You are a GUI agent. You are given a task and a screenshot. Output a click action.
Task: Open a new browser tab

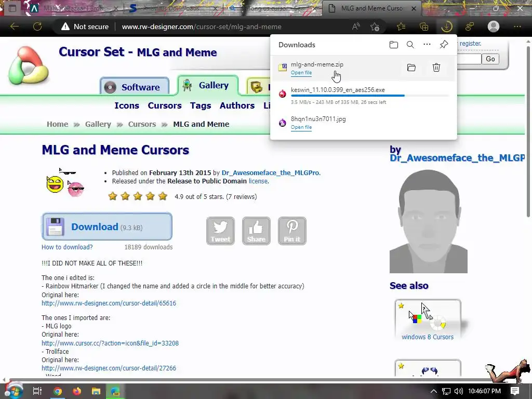(x=430, y=8)
